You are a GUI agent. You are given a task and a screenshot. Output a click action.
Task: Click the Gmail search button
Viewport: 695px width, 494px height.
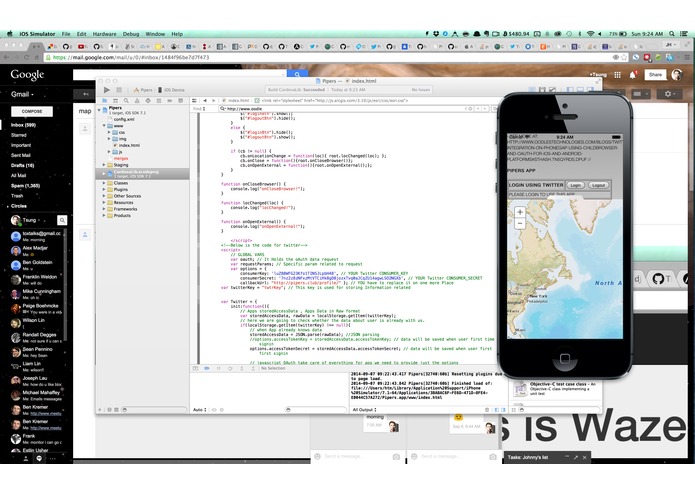tap(297, 74)
